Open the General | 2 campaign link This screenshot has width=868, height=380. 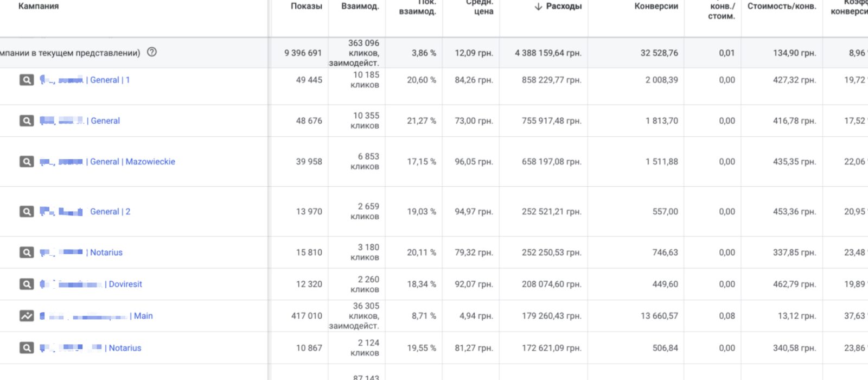coord(110,212)
